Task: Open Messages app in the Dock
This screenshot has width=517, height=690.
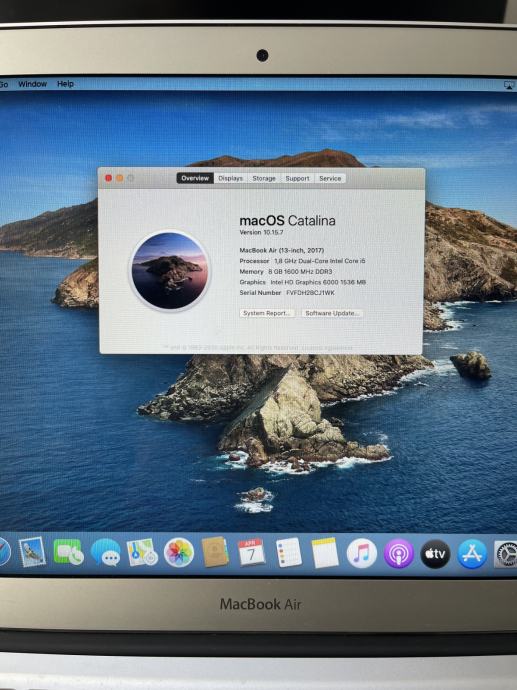Action: pos(106,553)
